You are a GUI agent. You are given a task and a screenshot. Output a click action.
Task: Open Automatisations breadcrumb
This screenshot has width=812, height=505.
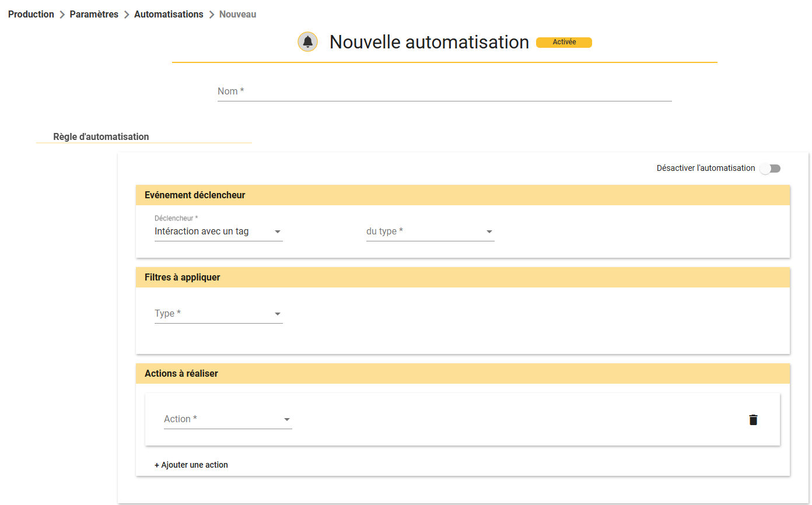[169, 14]
